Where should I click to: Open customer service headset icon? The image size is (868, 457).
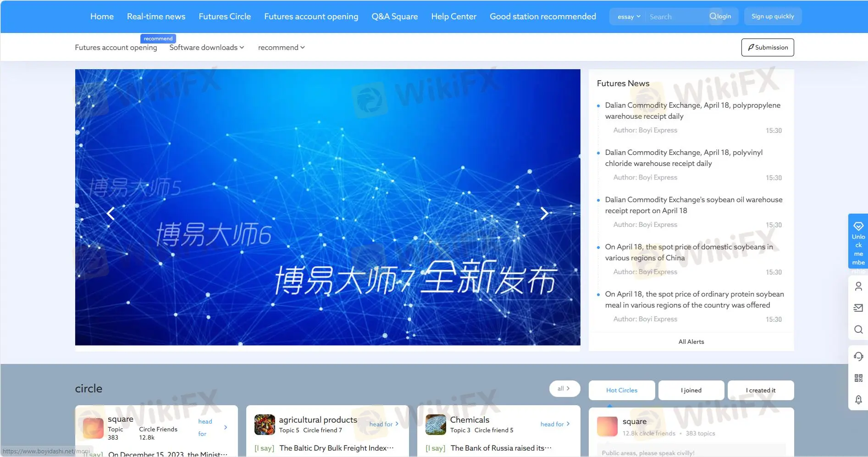click(858, 356)
